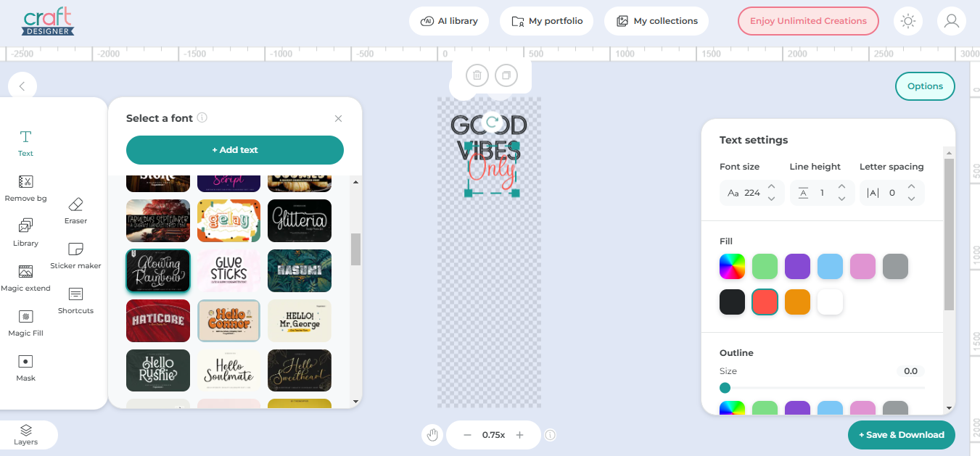Select the Glitteria font
This screenshot has width=980, height=456.
[300, 220]
